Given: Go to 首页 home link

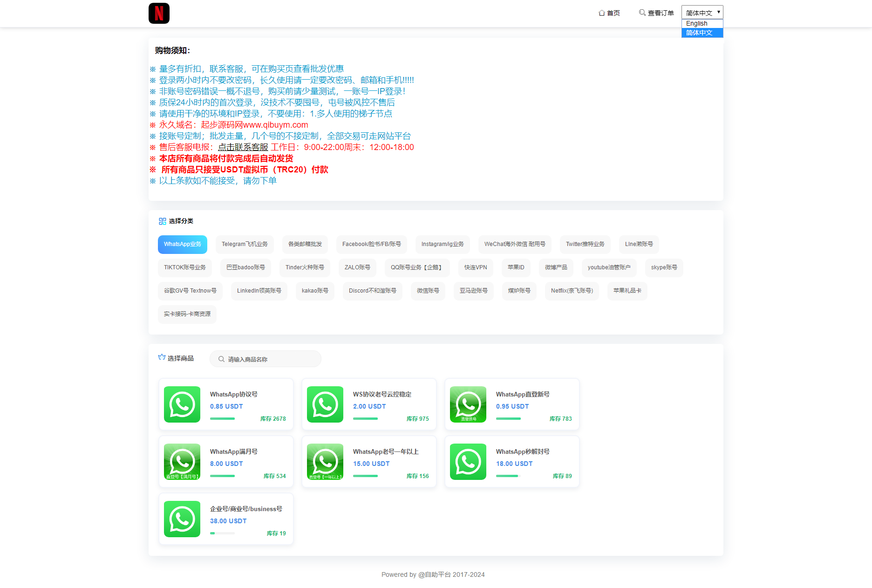Looking at the screenshot, I should (x=609, y=13).
